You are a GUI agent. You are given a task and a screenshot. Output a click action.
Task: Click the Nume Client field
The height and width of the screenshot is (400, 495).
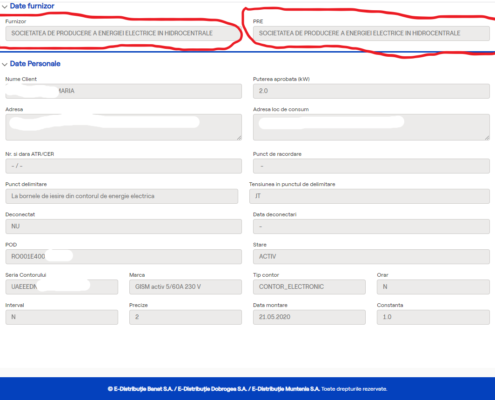tap(123, 91)
